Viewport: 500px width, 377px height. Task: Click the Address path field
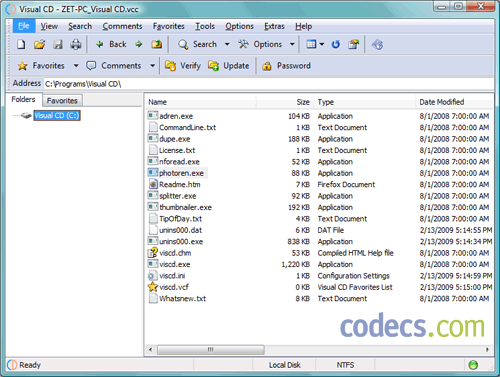pyautogui.click(x=268, y=84)
